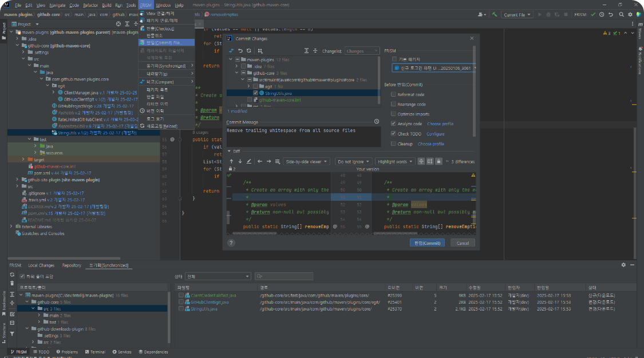This screenshot has height=358, width=644.
Task: Open the Terminal tool window tab
Action: [95, 352]
